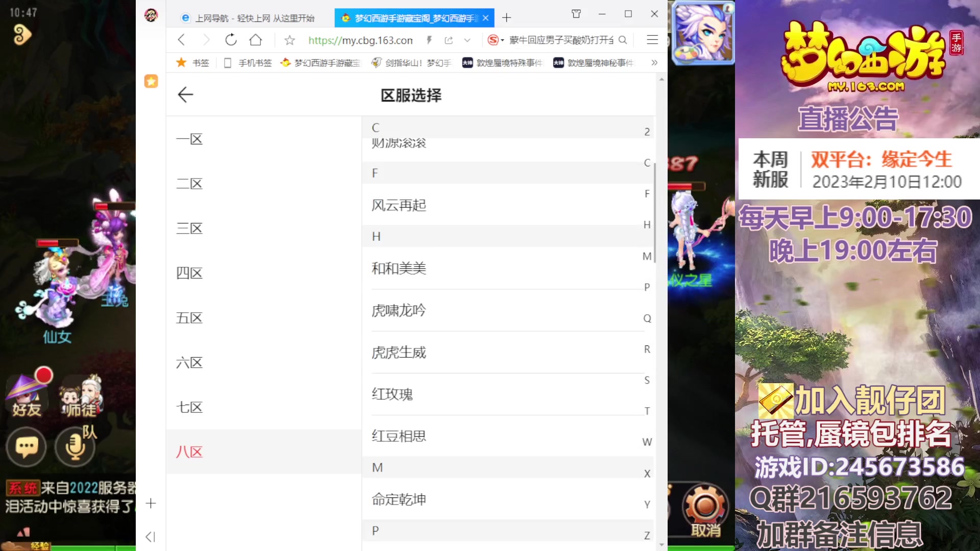Click the orange favorites sidebar icon
The width and height of the screenshot is (980, 551).
[x=151, y=81]
